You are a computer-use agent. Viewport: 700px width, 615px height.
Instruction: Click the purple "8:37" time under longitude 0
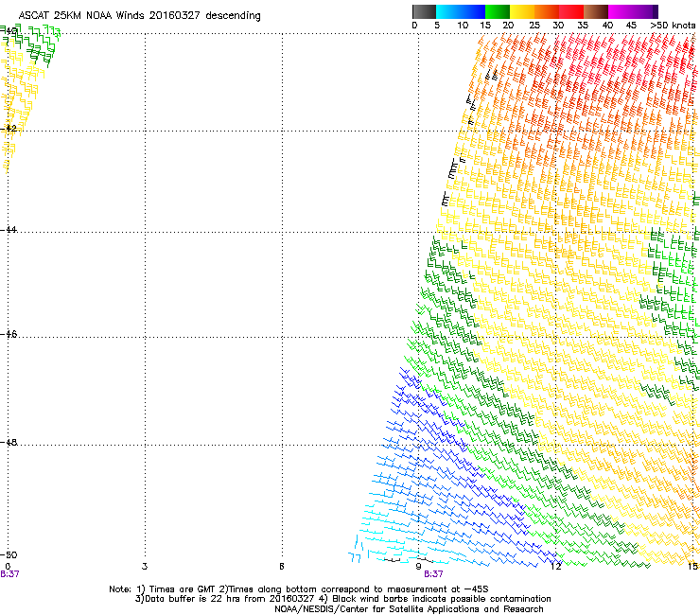(x=9, y=574)
